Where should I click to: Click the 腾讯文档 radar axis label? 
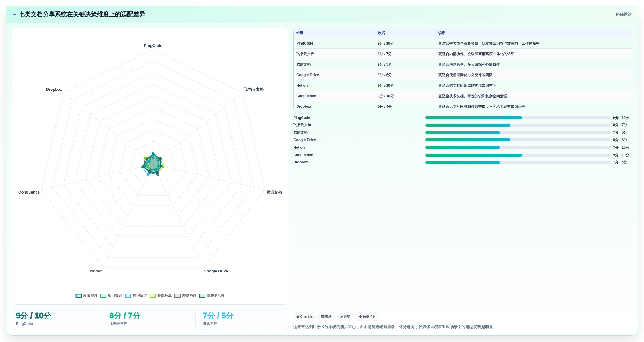[274, 192]
